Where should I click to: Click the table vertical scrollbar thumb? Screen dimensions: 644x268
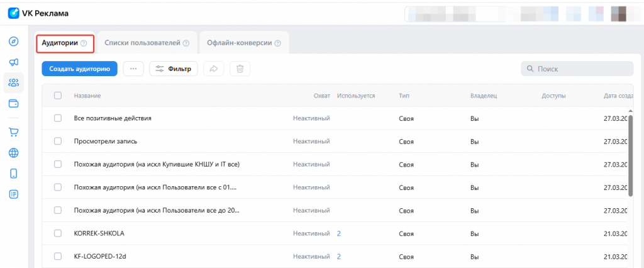click(x=630, y=156)
